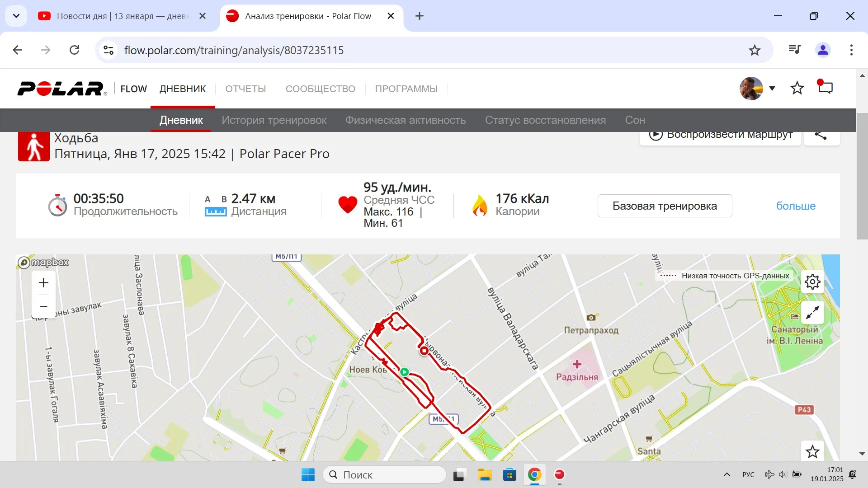This screenshot has height=488, width=868.
Task: Expand the browser tab search chevron
Action: tap(16, 16)
